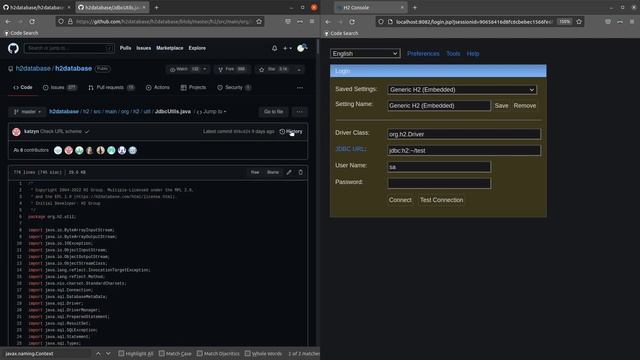Edit the Driver Class field
The height and width of the screenshot is (360, 640).
click(x=464, y=134)
